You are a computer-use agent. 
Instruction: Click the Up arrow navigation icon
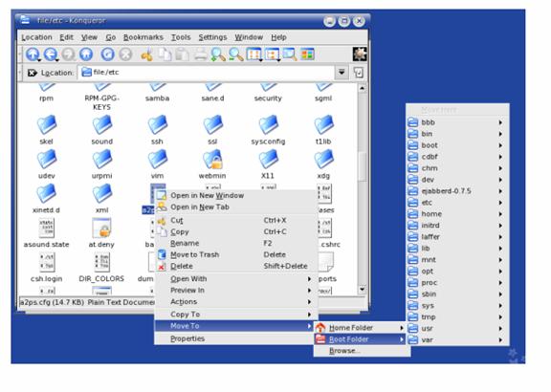[33, 54]
